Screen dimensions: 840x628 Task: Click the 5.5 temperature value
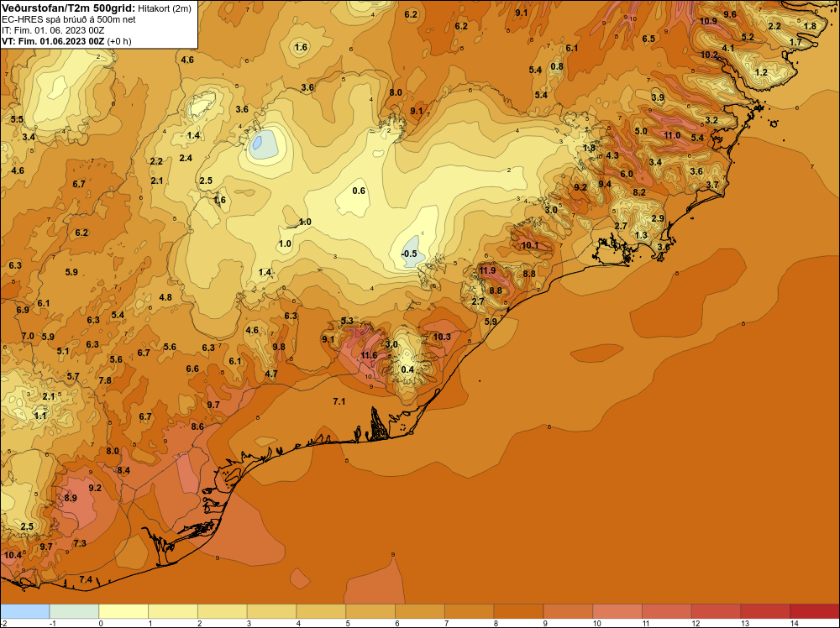(17, 119)
